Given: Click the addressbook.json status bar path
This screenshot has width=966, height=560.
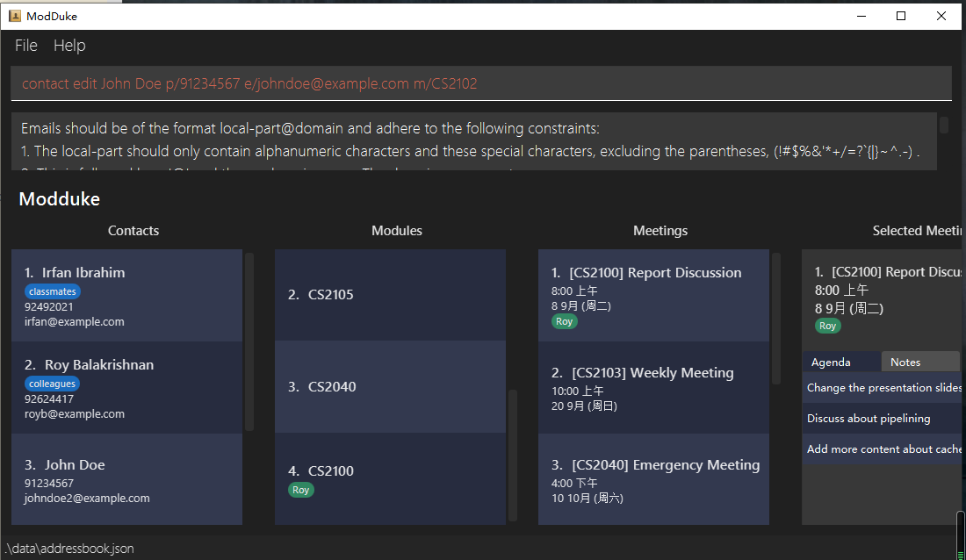Looking at the screenshot, I should click(69, 549).
